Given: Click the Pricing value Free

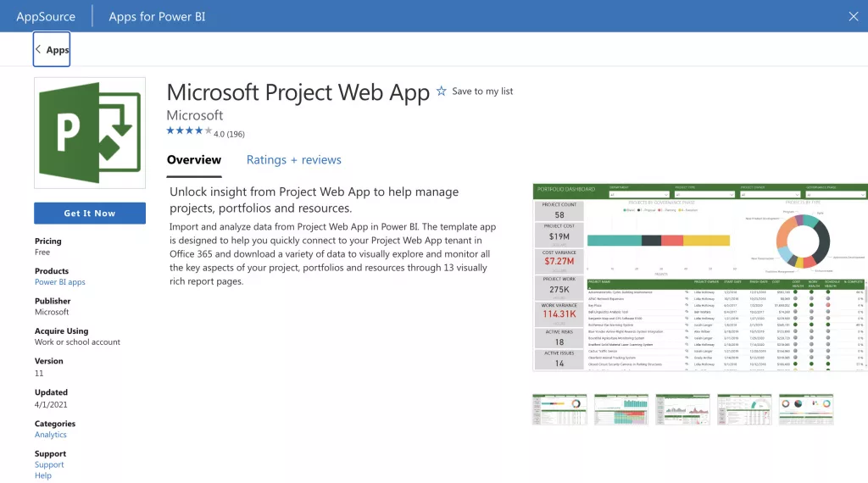Looking at the screenshot, I should pyautogui.click(x=42, y=253).
